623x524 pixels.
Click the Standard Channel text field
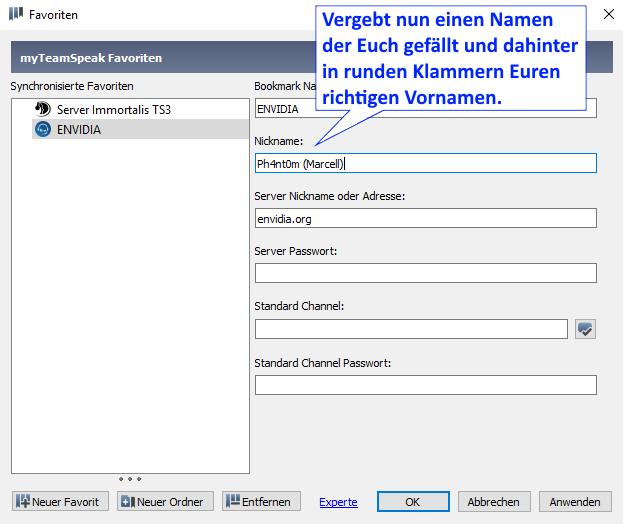click(x=410, y=329)
